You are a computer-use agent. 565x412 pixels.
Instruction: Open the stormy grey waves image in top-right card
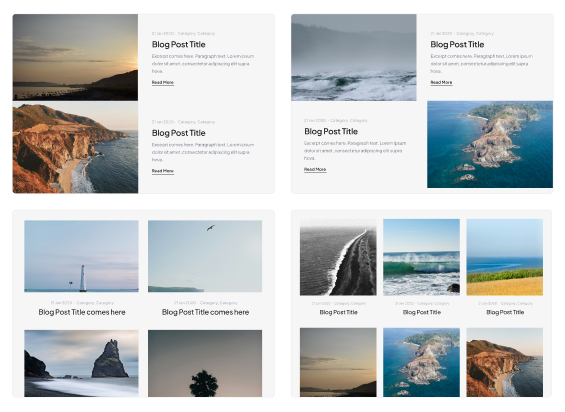coord(354,57)
